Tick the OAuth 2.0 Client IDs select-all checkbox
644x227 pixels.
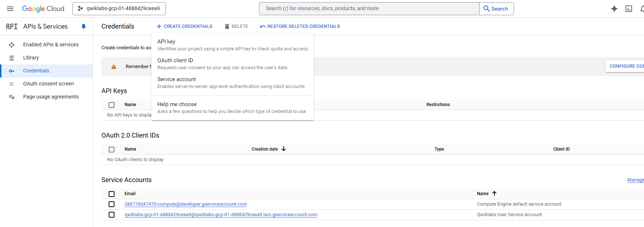(x=112, y=150)
